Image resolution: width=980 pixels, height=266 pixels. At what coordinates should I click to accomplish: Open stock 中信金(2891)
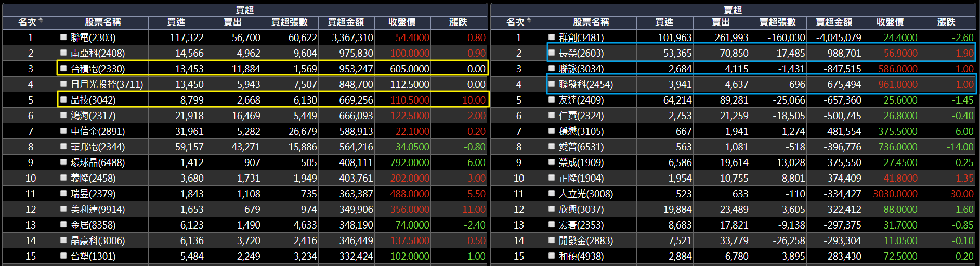pos(98,131)
